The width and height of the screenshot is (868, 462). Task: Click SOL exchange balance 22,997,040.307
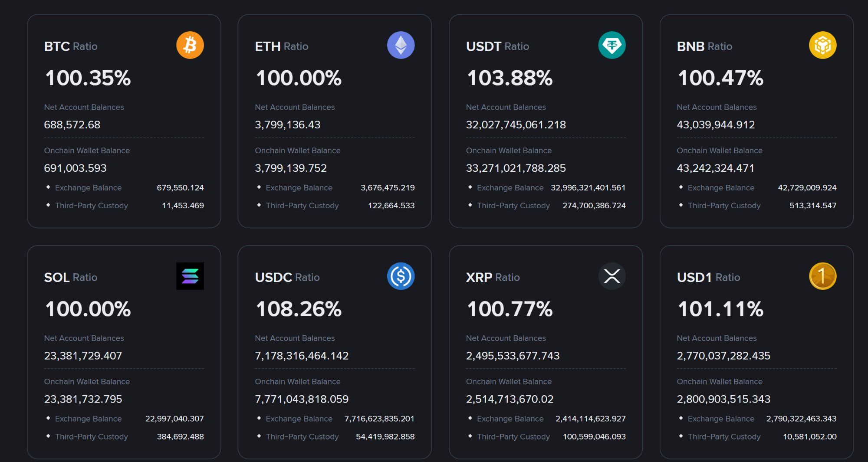pyautogui.click(x=174, y=419)
